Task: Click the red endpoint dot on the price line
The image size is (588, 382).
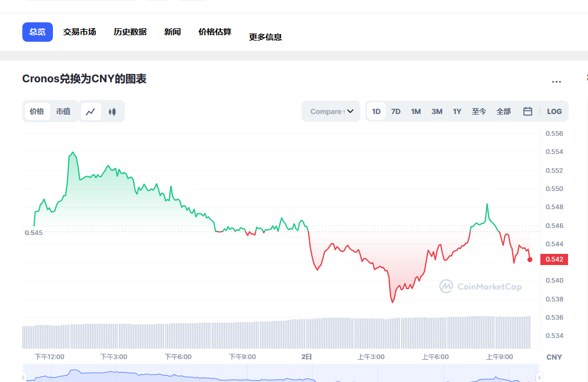Action: point(530,259)
